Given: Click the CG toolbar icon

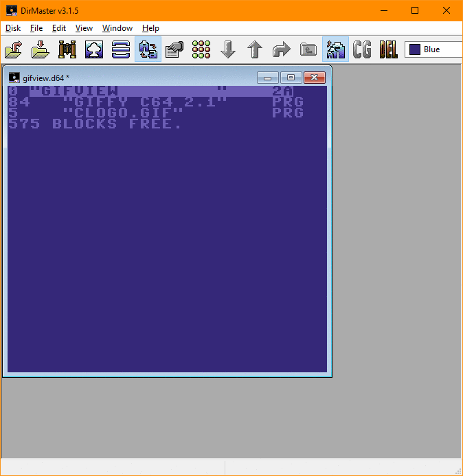Looking at the screenshot, I should point(362,49).
